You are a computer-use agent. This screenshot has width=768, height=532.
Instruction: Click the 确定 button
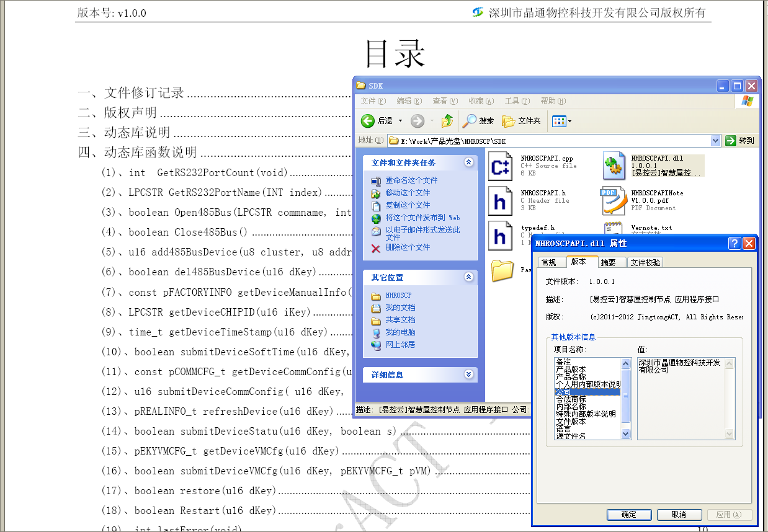[x=628, y=515]
